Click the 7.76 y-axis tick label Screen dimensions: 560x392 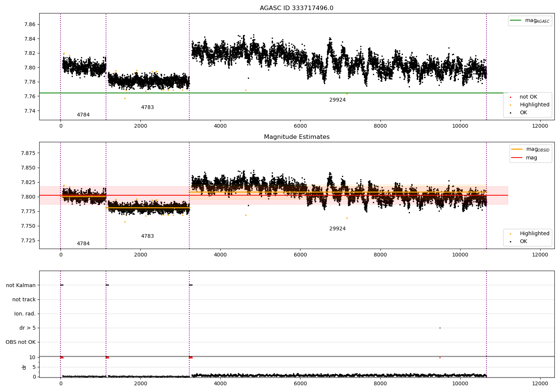click(30, 96)
